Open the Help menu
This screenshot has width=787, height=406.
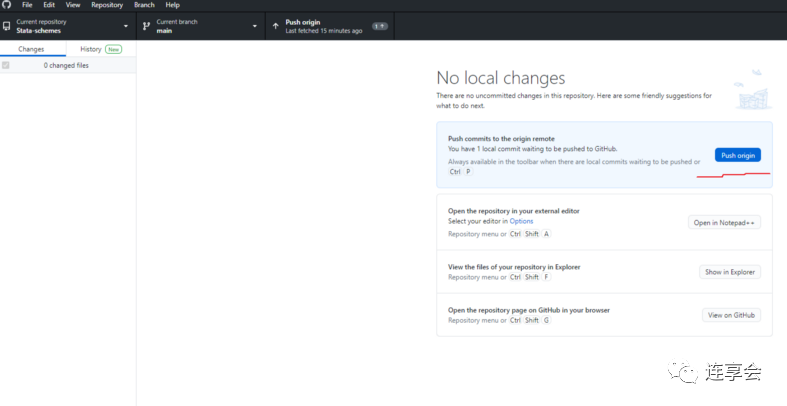pos(173,5)
